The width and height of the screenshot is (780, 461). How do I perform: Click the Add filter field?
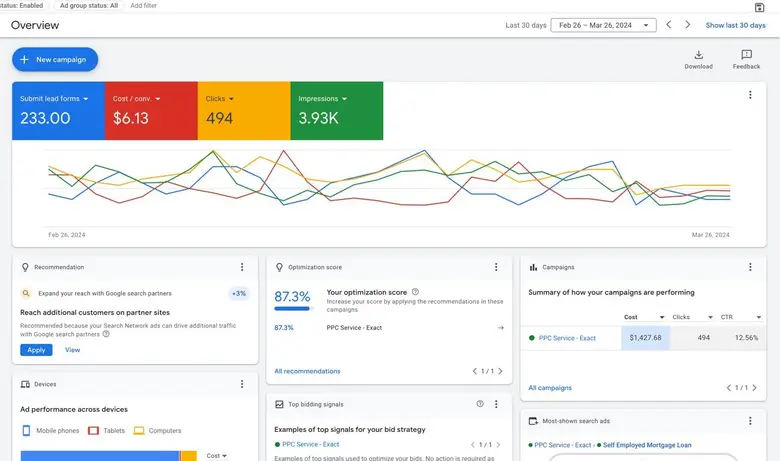pos(143,6)
